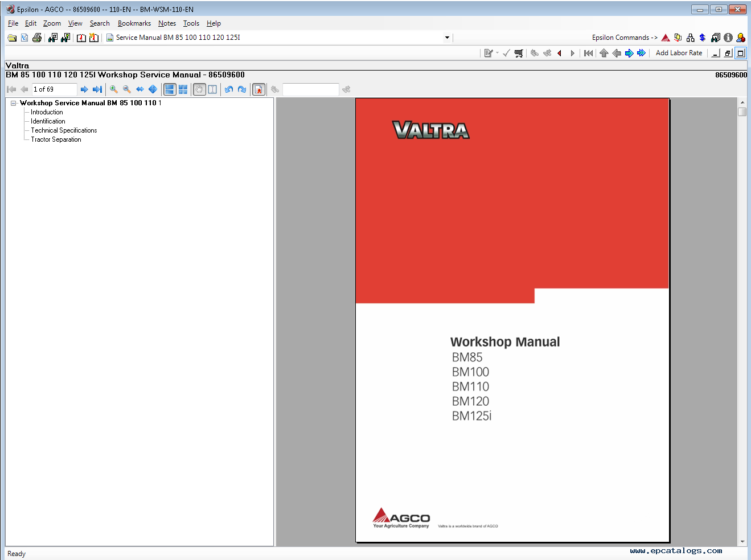This screenshot has width=751, height=560.
Task: Select Tractor Separation in the tree
Action: pyautogui.click(x=56, y=139)
